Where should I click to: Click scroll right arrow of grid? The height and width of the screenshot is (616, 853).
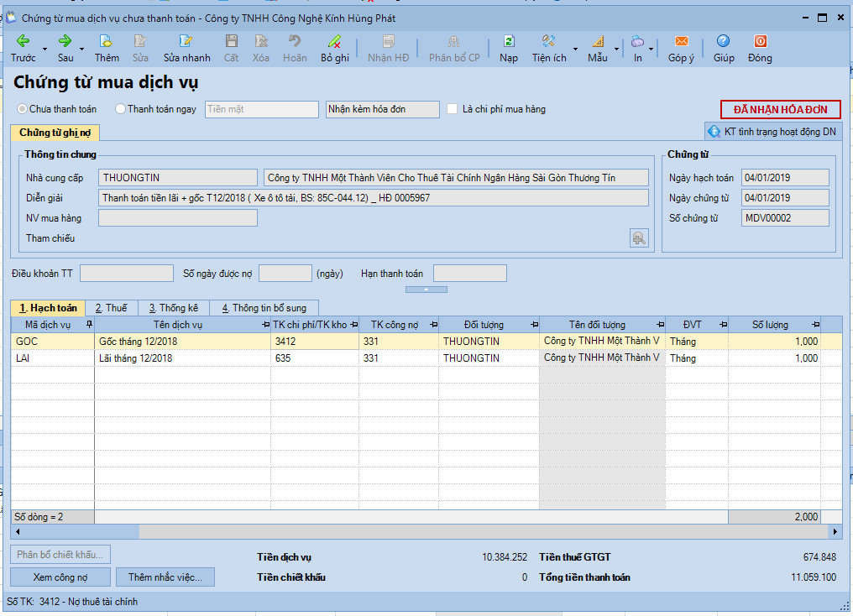tap(835, 532)
